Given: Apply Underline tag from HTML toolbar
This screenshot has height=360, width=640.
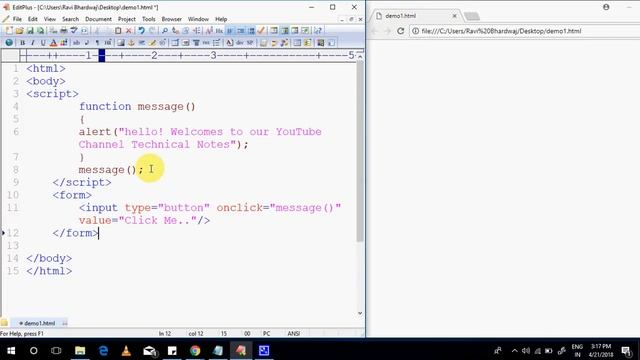Looking at the screenshot, I should pyautogui.click(x=43, y=42).
